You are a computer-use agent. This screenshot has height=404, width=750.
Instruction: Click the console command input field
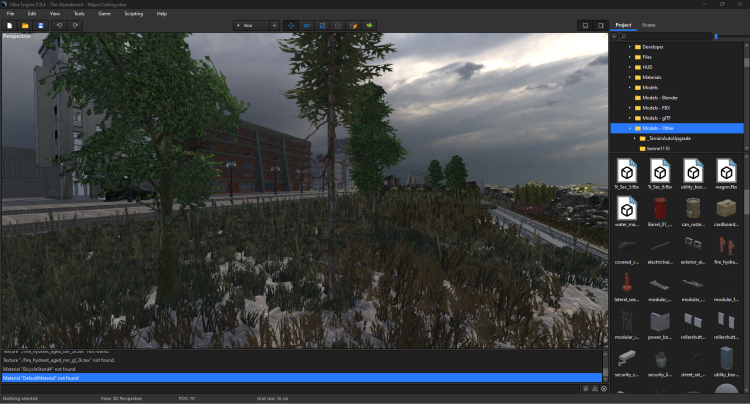(x=290, y=389)
